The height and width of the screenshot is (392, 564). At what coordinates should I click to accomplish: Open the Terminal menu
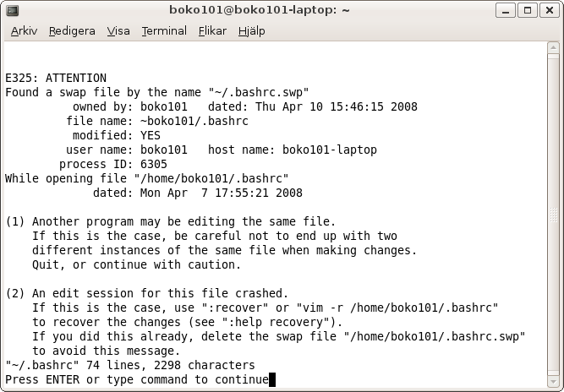click(x=164, y=31)
